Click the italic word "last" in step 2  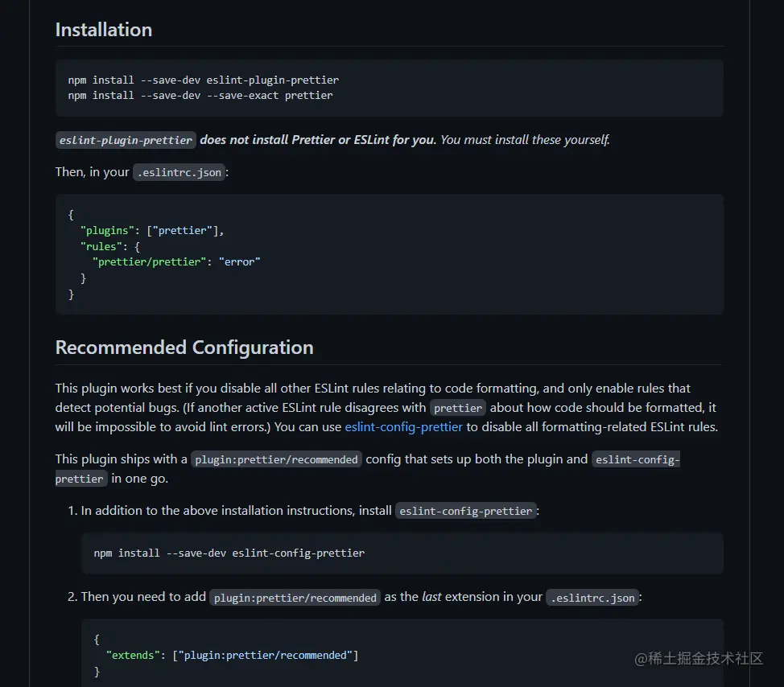coord(431,597)
